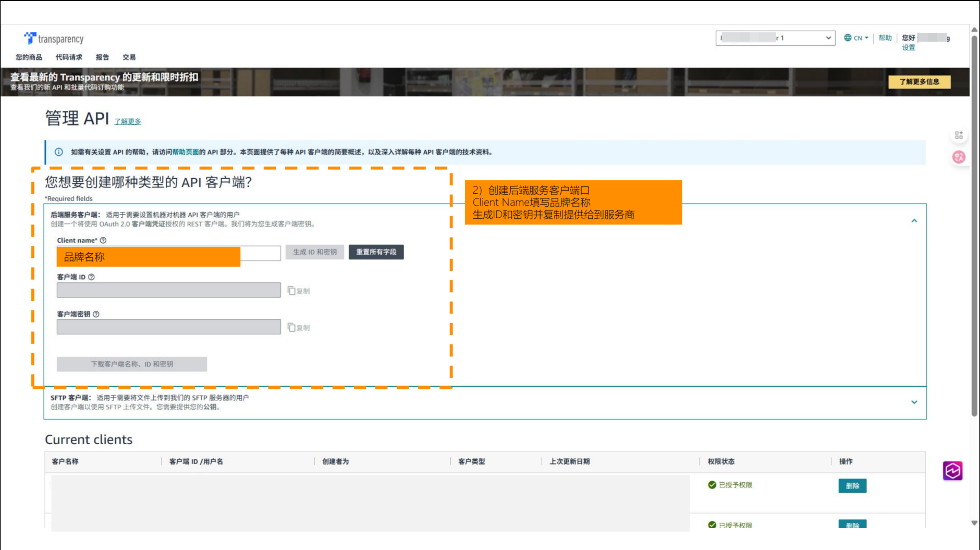Click the 客户端密钥 field
This screenshot has height=550, width=980.
pyautogui.click(x=169, y=327)
